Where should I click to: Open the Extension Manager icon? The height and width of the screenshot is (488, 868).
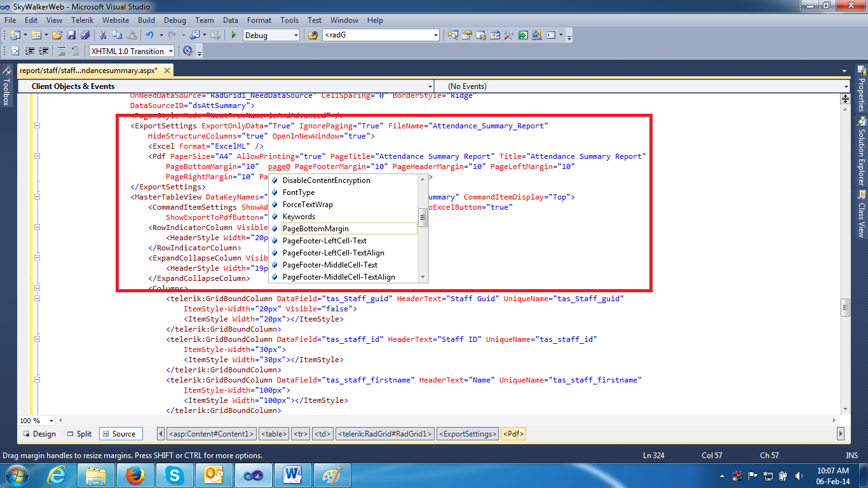(537, 35)
